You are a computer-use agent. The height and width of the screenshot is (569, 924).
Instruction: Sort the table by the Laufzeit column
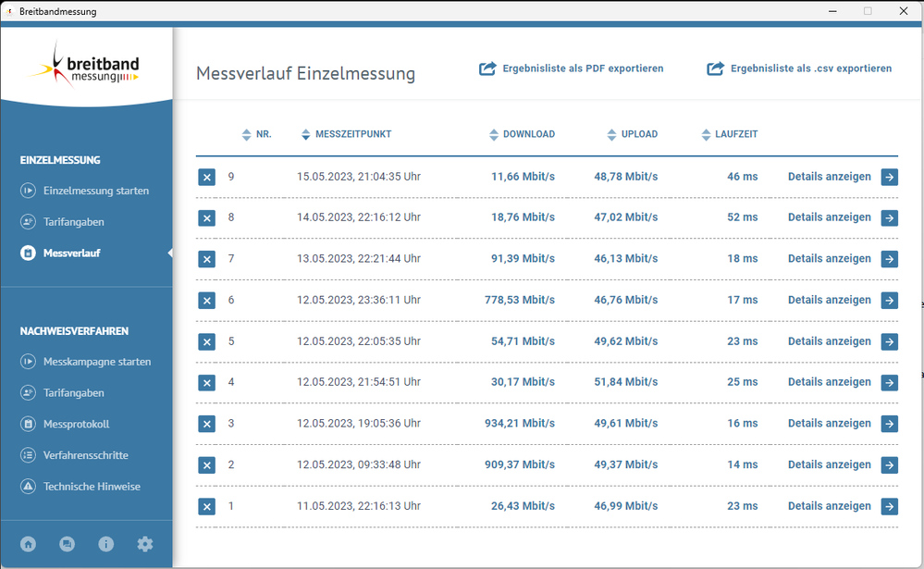click(707, 135)
